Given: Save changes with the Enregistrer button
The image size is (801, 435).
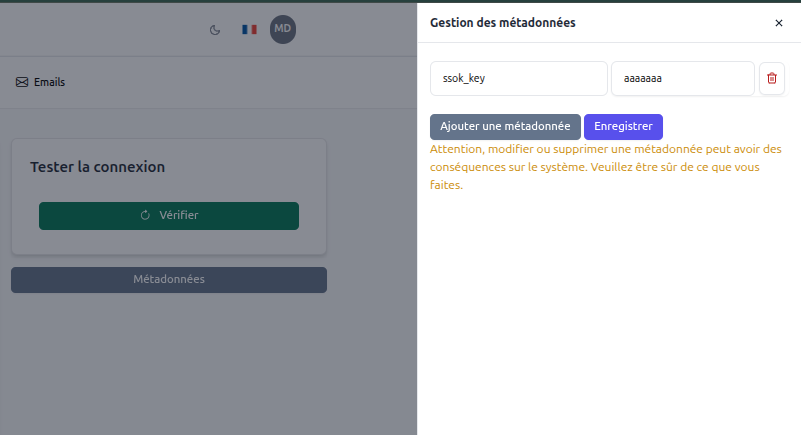Looking at the screenshot, I should [x=623, y=127].
